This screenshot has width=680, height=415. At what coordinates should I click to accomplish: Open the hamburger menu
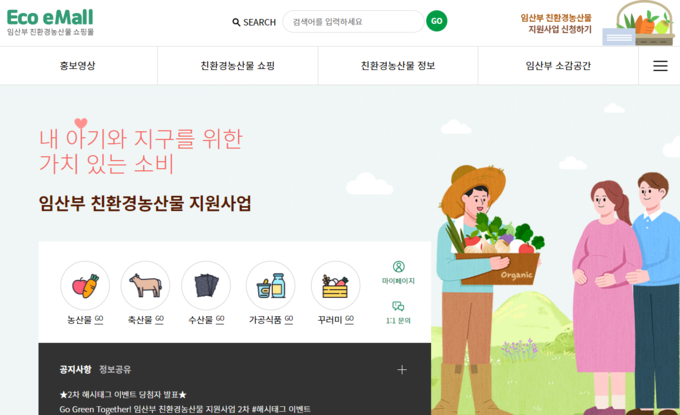coord(660,65)
